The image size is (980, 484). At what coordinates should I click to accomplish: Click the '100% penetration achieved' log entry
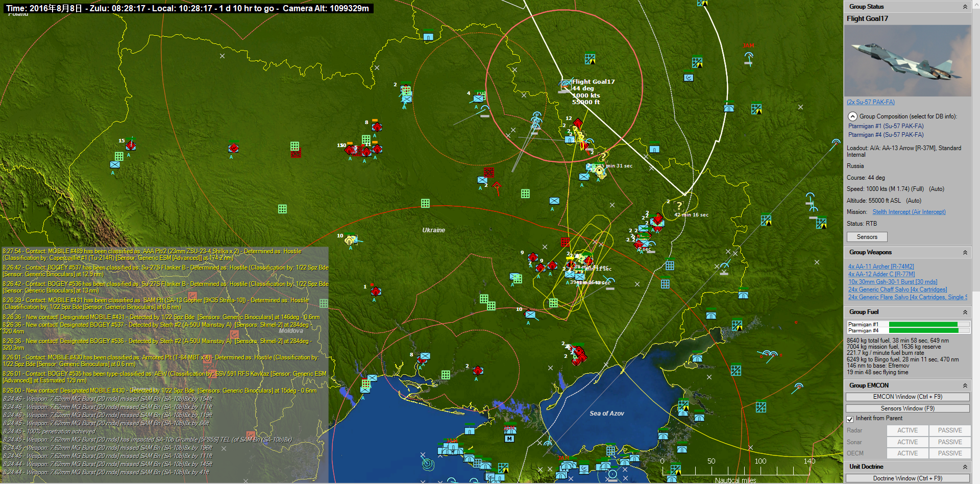(x=49, y=431)
